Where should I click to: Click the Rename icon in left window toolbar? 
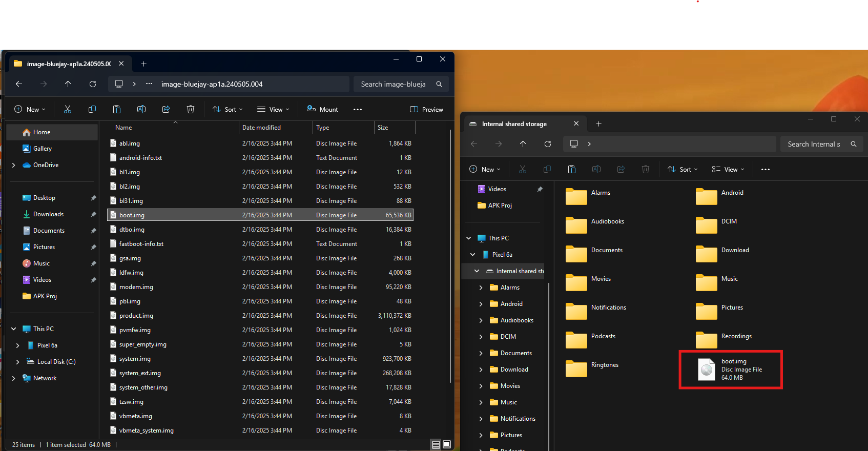pyautogui.click(x=141, y=109)
